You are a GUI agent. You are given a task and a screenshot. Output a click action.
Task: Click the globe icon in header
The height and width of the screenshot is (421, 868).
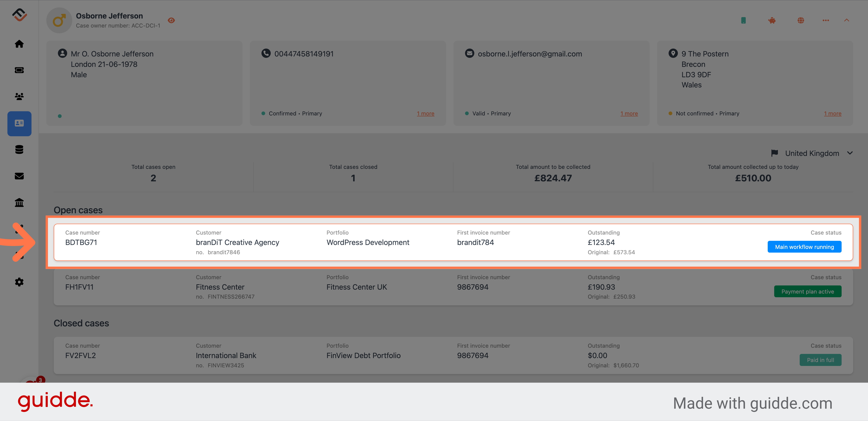(x=801, y=21)
